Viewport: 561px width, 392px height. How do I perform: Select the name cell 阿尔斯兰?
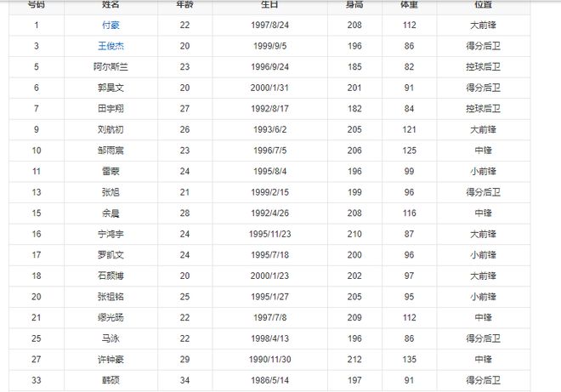pyautogui.click(x=110, y=66)
